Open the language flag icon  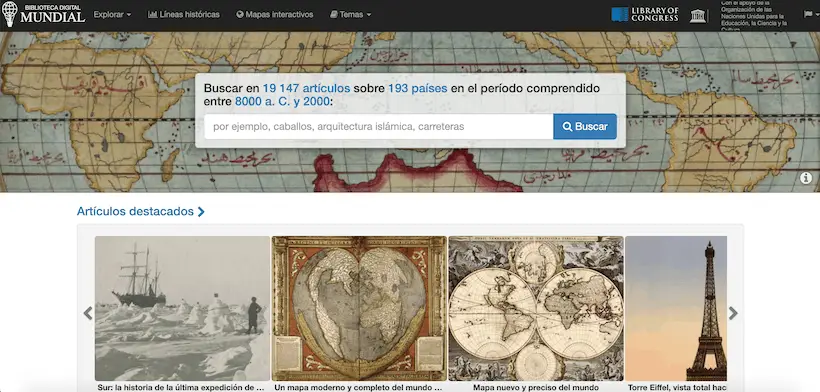tap(808, 15)
